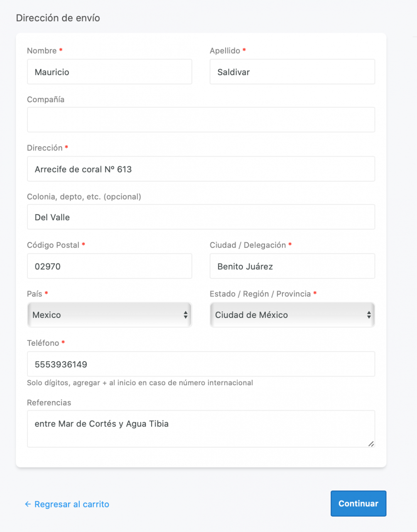Focus the Colonia field showing Del Valle
The height and width of the screenshot is (532, 417).
pos(201,217)
